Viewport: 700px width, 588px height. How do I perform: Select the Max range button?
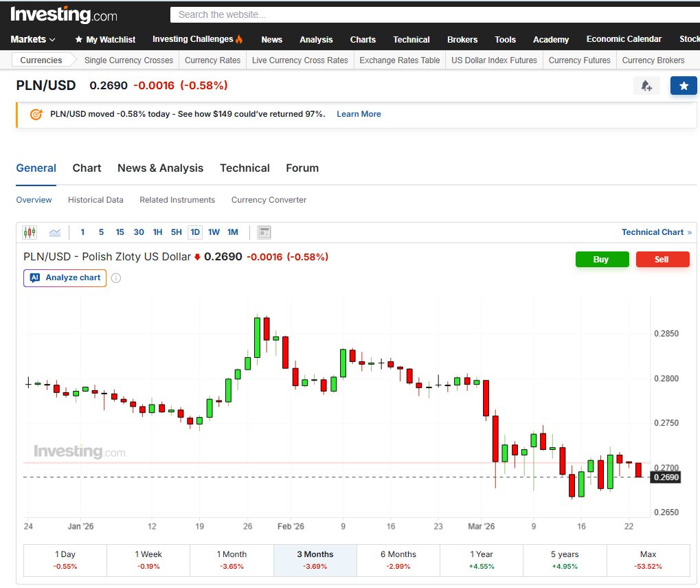pos(648,561)
